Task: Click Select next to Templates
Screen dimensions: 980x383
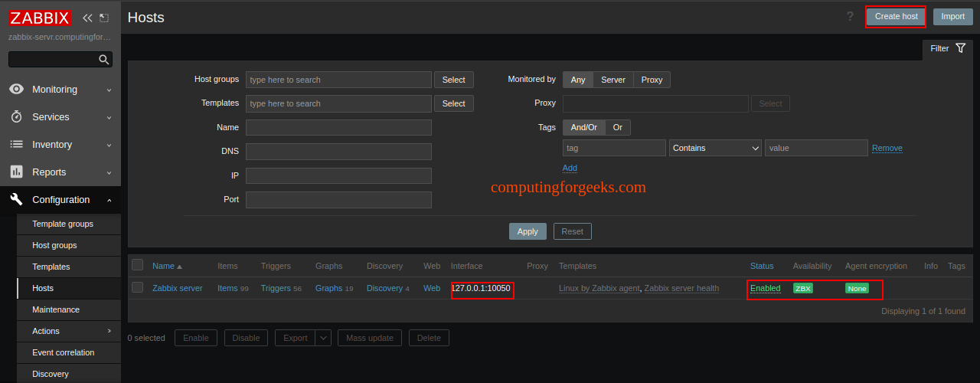Action: (x=454, y=103)
